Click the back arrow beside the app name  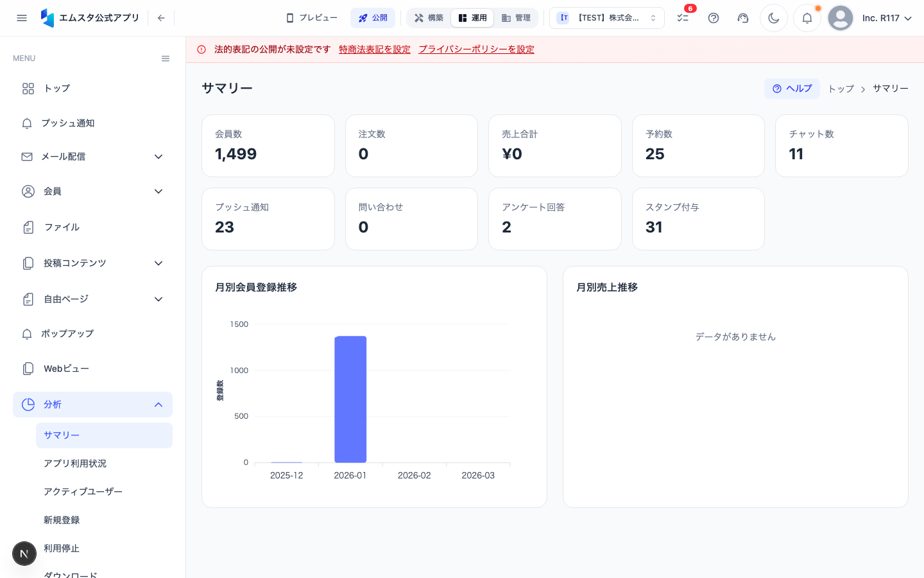pos(161,18)
